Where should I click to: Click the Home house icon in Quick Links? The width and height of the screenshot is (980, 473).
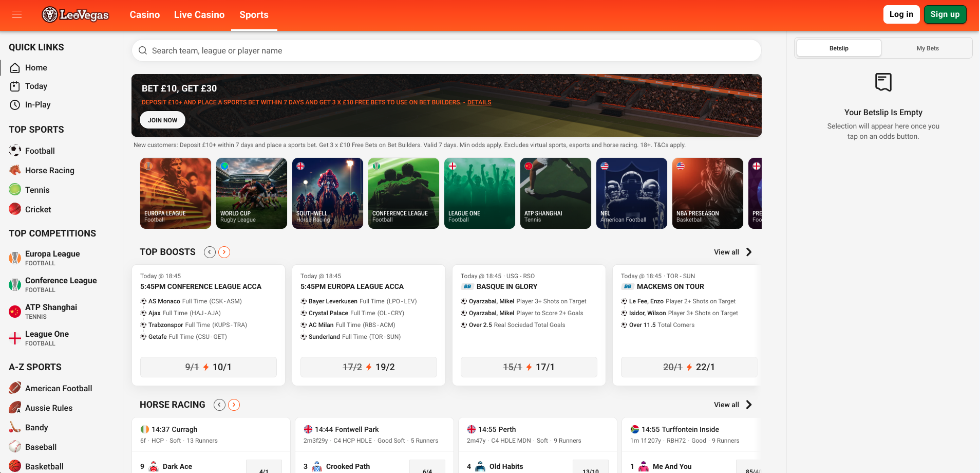[15, 68]
